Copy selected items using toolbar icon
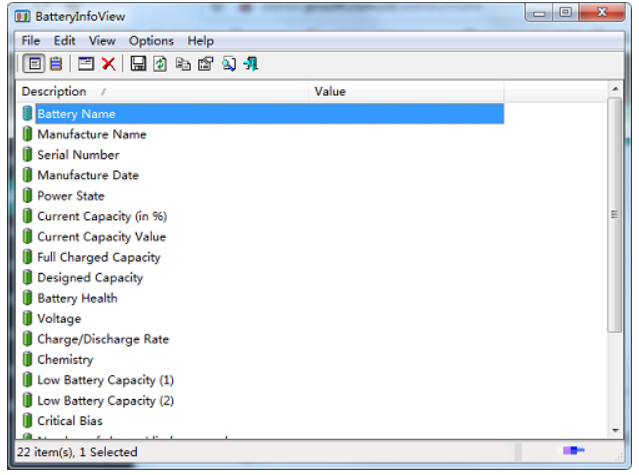Image resolution: width=639 pixels, height=475 pixels. [182, 64]
